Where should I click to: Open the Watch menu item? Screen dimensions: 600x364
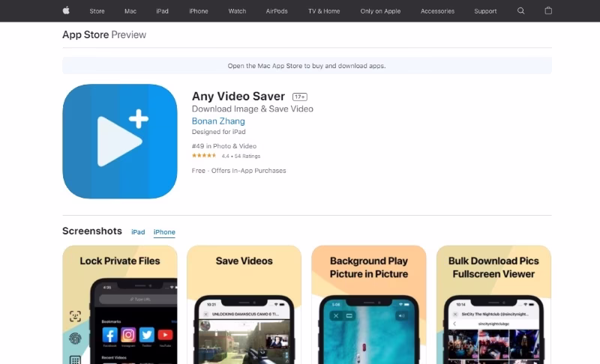click(x=237, y=11)
